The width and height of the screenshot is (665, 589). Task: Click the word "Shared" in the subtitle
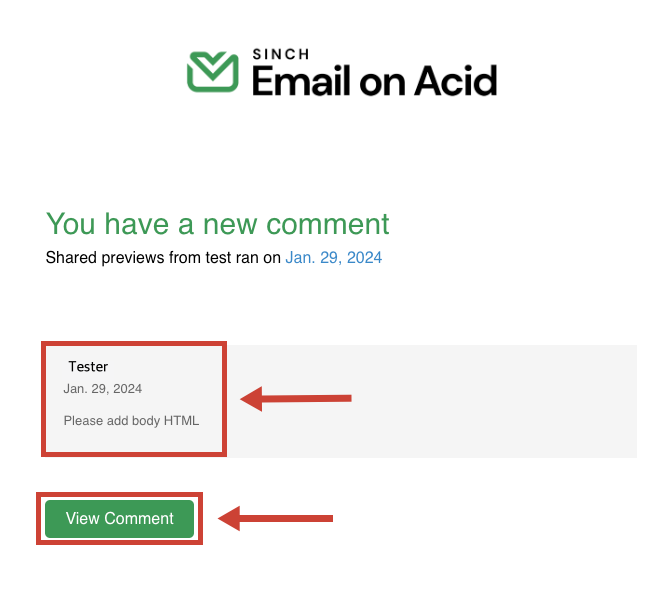click(71, 257)
